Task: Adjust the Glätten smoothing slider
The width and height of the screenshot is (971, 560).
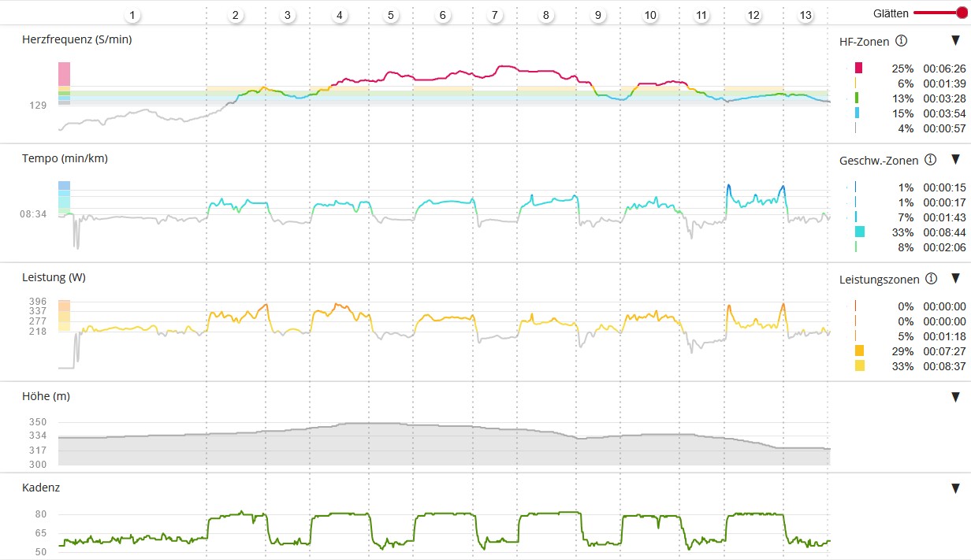Action: pyautogui.click(x=961, y=13)
